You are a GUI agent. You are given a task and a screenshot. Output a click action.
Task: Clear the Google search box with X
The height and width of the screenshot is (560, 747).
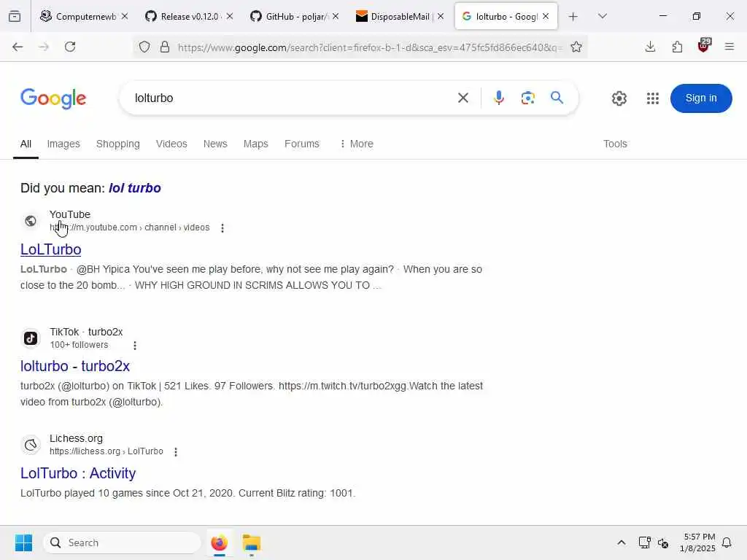[463, 98]
